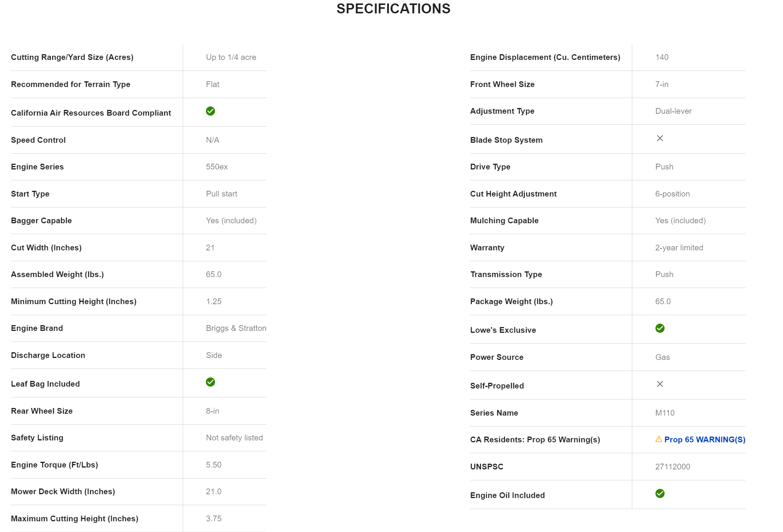Open the Prop 65 WARNING(S) link
The image size is (783, 532).
click(x=705, y=440)
